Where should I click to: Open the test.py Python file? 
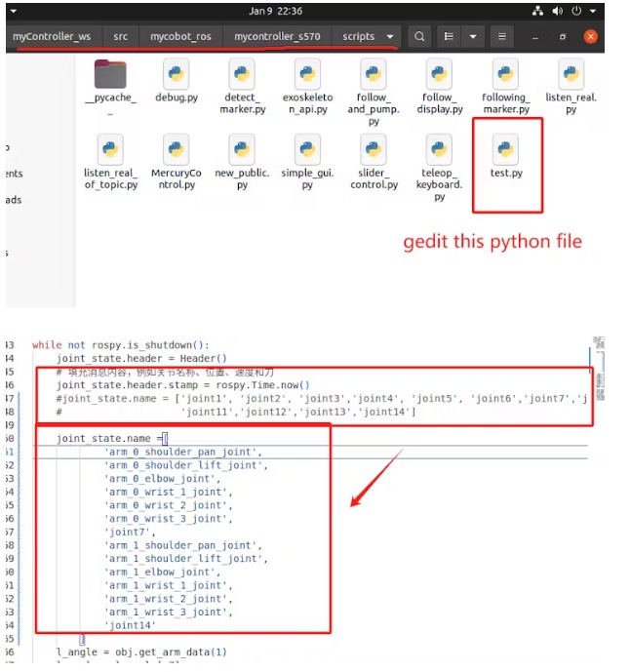coord(505,154)
